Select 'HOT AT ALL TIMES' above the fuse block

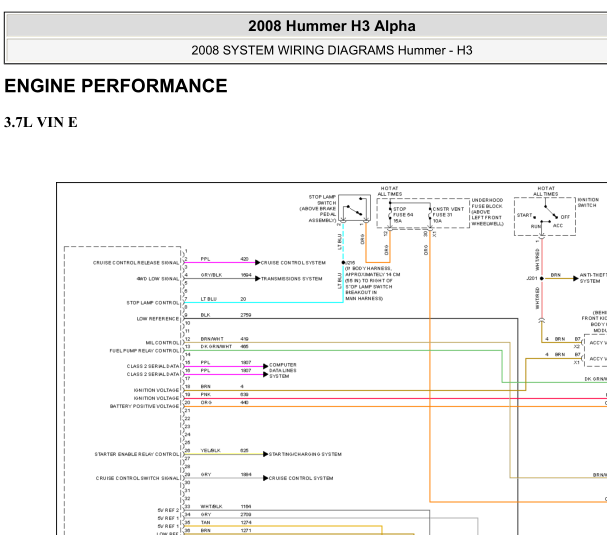click(x=389, y=191)
